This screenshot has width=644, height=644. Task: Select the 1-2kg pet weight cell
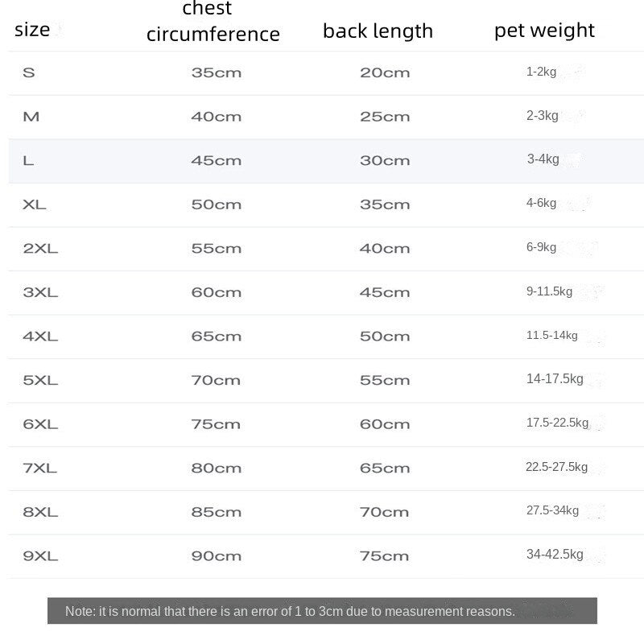(541, 72)
